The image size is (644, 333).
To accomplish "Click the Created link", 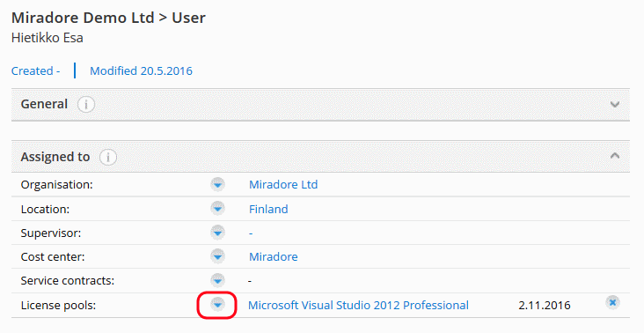I will coord(36,70).
